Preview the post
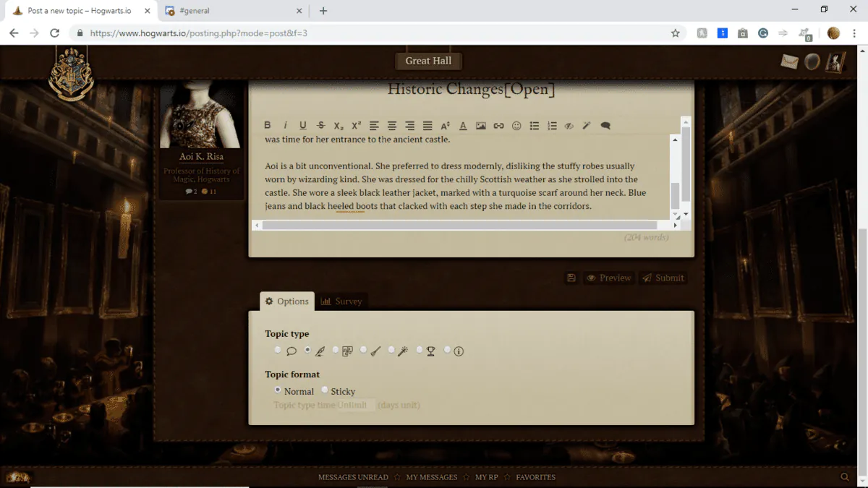 pyautogui.click(x=608, y=278)
